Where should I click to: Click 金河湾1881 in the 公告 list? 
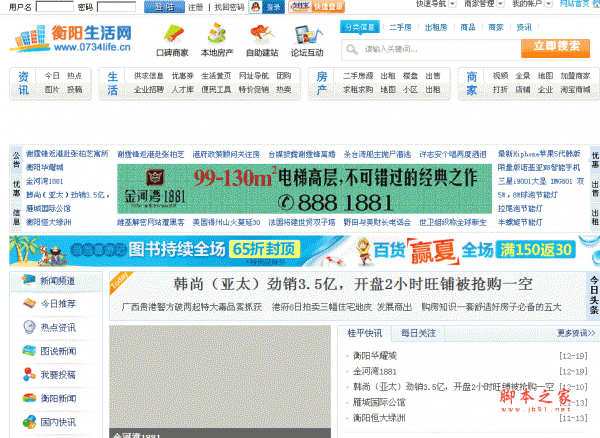[44, 181]
